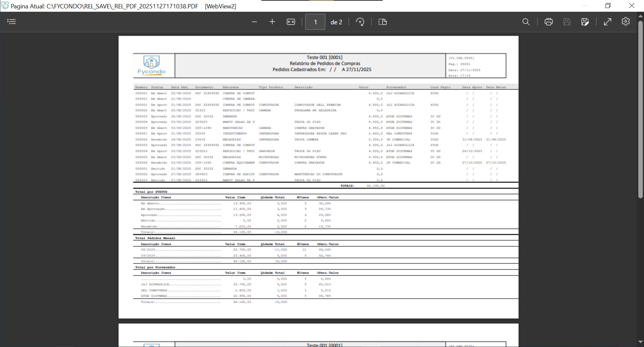
Task: Click the Fycondo logo in report header
Action: 152,65
